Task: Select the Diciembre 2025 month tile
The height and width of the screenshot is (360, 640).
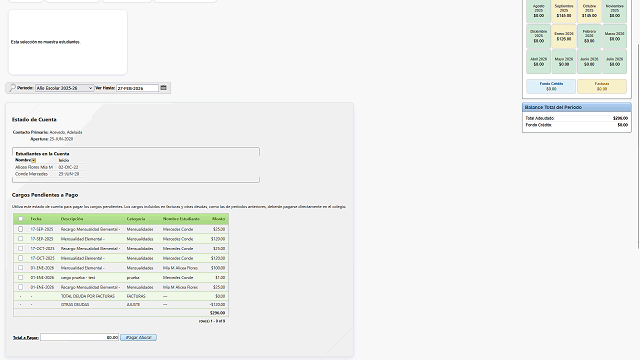Action: [538, 36]
